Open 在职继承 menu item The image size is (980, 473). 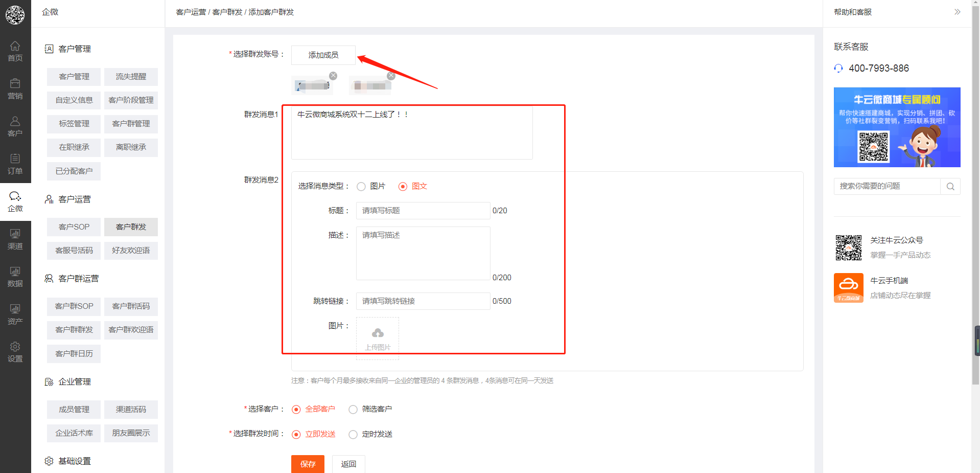tap(74, 147)
